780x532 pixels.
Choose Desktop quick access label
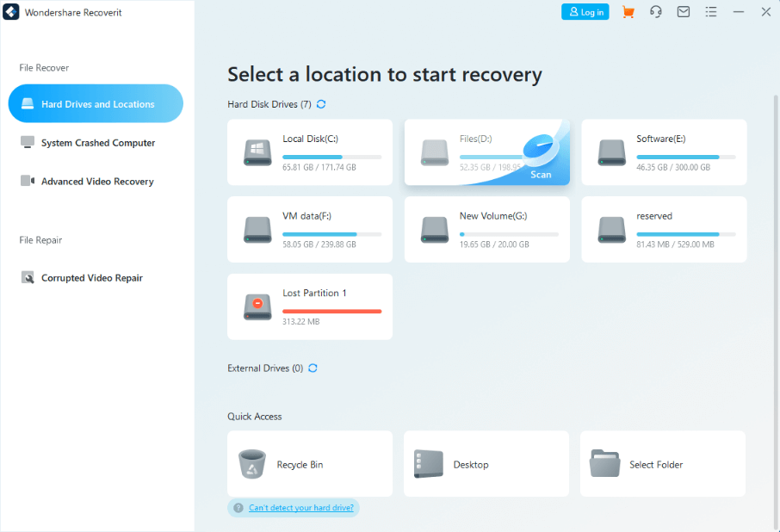coord(471,464)
